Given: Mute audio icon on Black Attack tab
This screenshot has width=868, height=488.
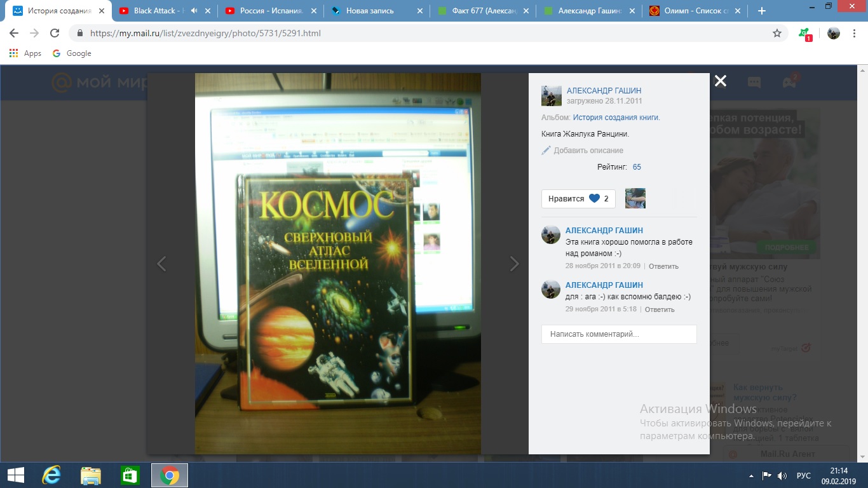Looking at the screenshot, I should coord(194,11).
